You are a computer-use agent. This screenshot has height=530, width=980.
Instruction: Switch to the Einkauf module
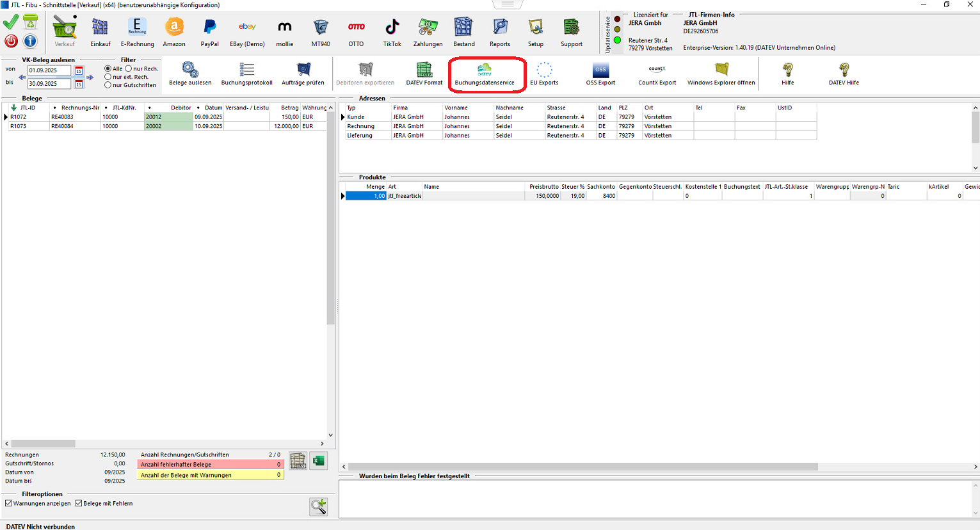tap(100, 33)
